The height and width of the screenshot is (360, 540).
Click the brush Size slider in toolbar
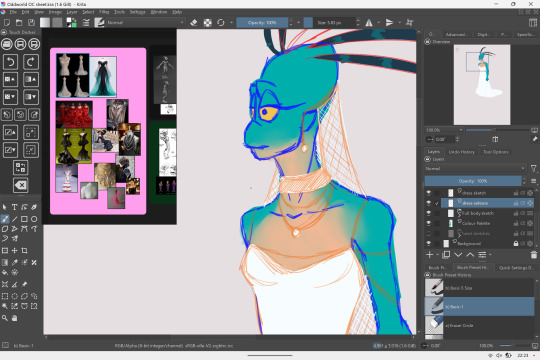[x=330, y=23]
